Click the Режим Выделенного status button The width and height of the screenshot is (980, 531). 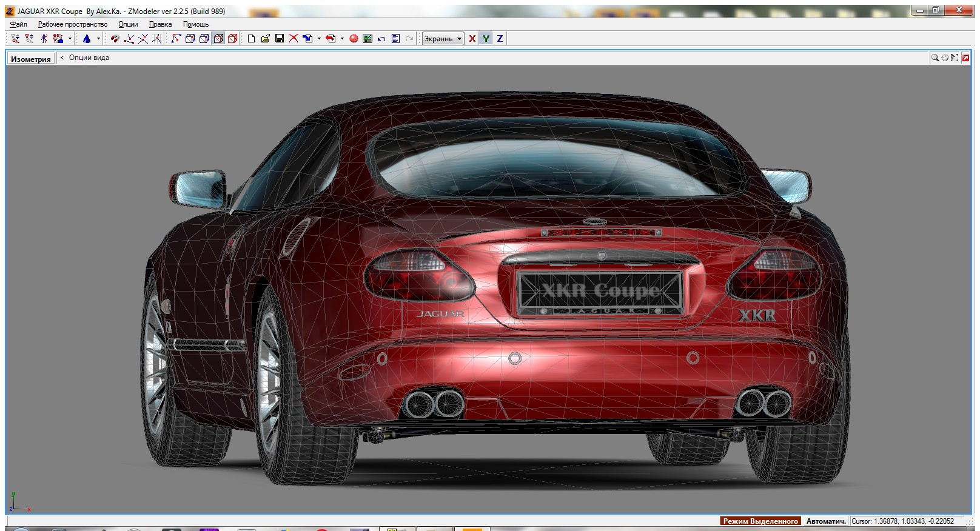click(x=760, y=521)
